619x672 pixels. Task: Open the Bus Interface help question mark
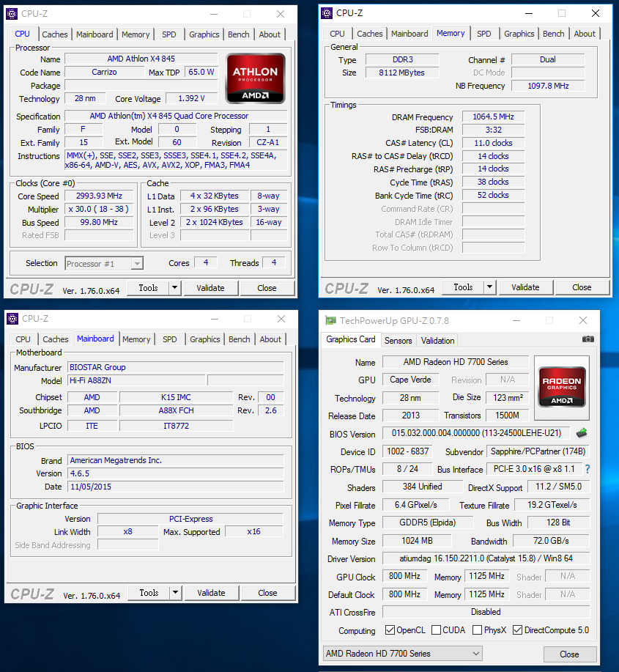[588, 469]
